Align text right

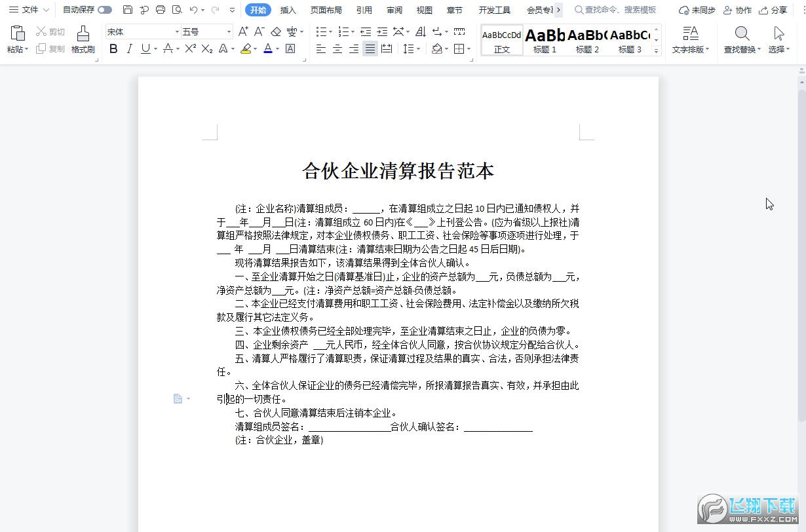pos(354,49)
